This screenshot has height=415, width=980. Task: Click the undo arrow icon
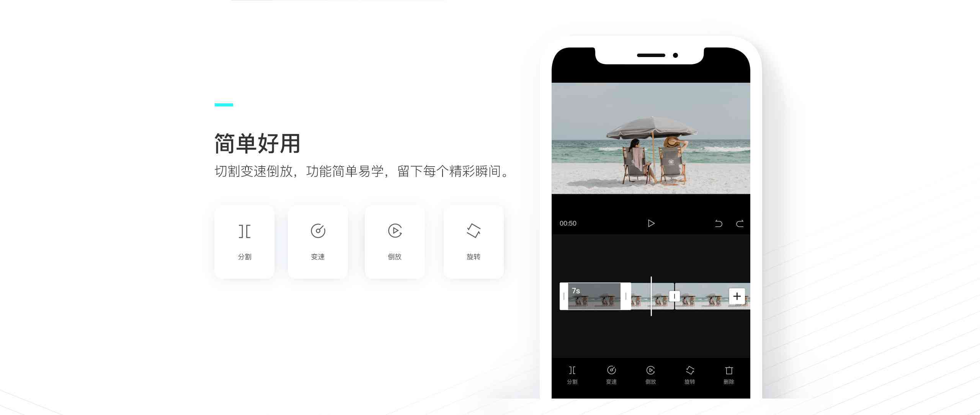coord(719,223)
